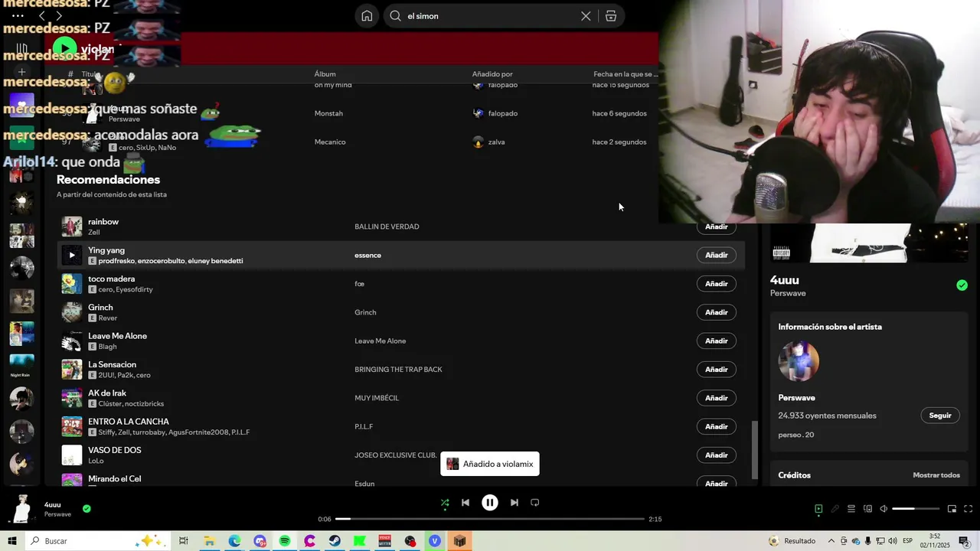Toggle repeat mode

(535, 503)
